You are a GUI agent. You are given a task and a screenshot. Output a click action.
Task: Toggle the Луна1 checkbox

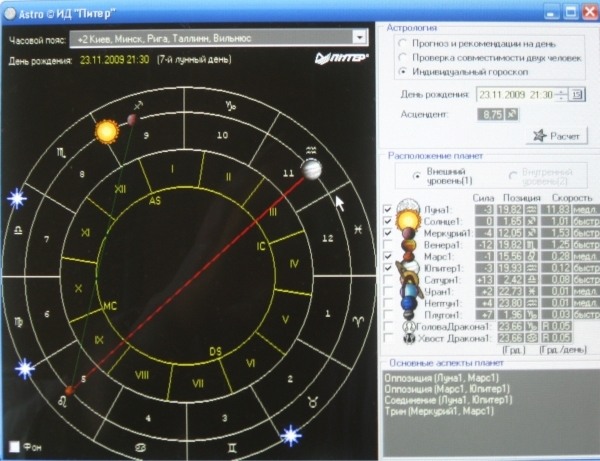pos(387,209)
